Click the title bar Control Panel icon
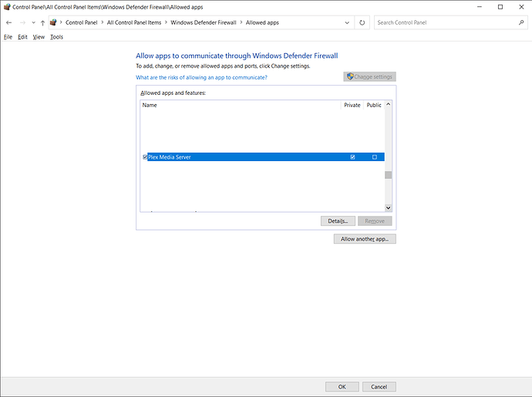Image resolution: width=532 pixels, height=397 pixels. 7,7
